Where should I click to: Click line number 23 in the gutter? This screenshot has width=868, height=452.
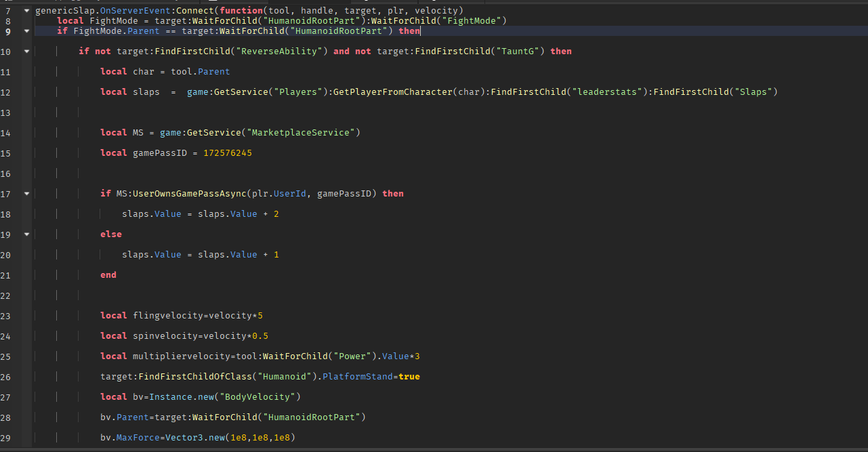[6, 316]
